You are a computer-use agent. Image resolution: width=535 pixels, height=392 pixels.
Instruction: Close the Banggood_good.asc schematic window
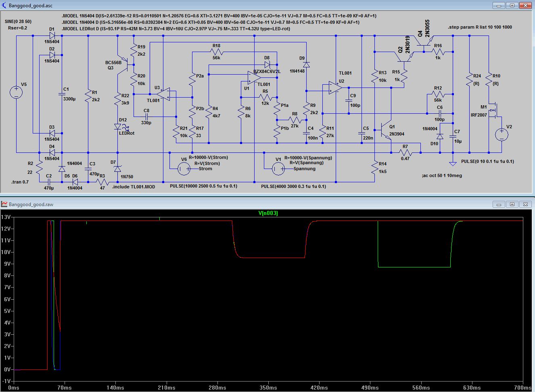(x=525, y=6)
